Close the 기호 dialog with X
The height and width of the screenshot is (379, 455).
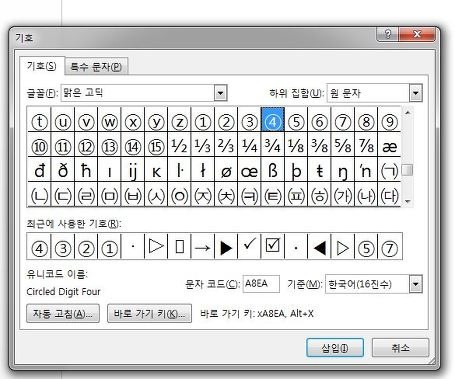(x=417, y=34)
